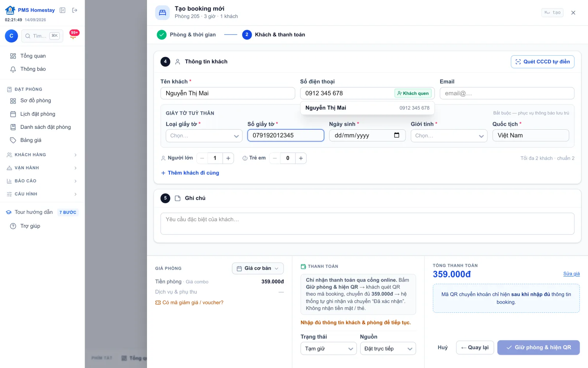Open Trạng thái dropdown Tạm giữ
Image resolution: width=588 pixels, height=368 pixels.
[x=329, y=348]
